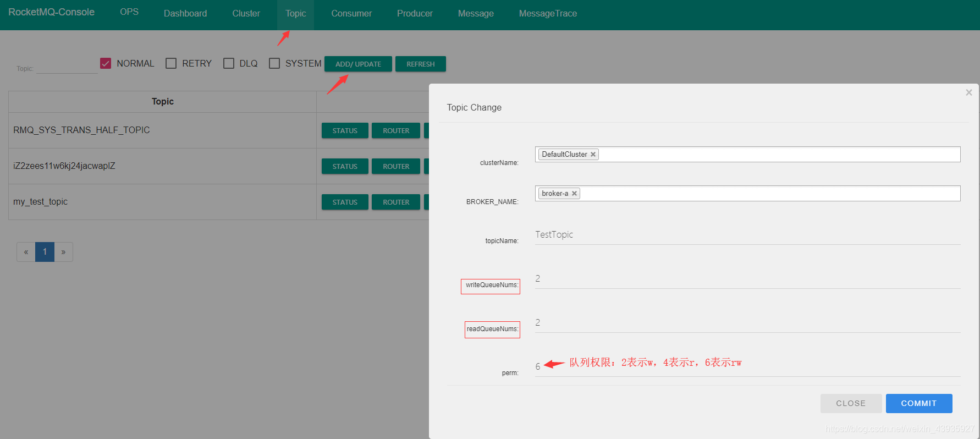
Task: Open the BROKER_NAME selection box
Action: [x=770, y=194]
